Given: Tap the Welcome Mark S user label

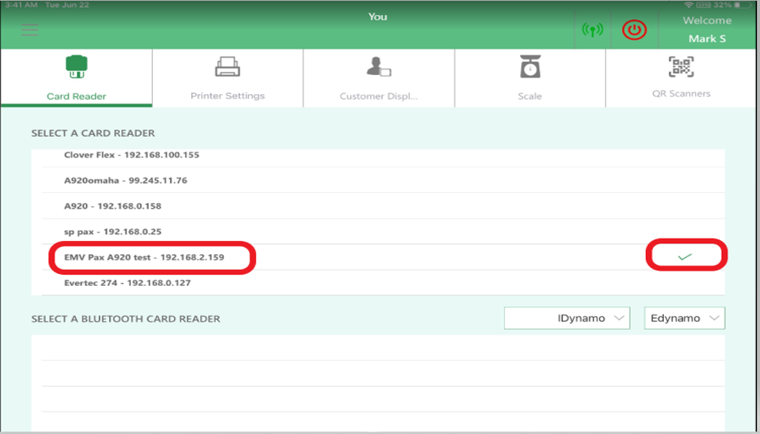Looking at the screenshot, I should 707,30.
